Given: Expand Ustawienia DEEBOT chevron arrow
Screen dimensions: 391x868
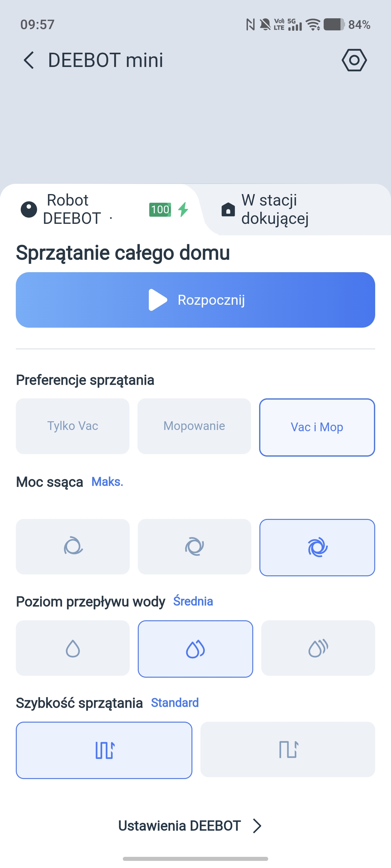Looking at the screenshot, I should coord(257,826).
